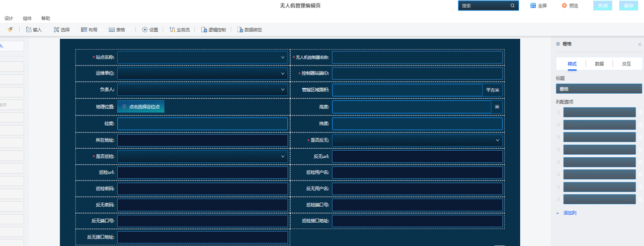This screenshot has width=644, height=246.
Task: Click the 所在地址 input field
Action: (202, 140)
